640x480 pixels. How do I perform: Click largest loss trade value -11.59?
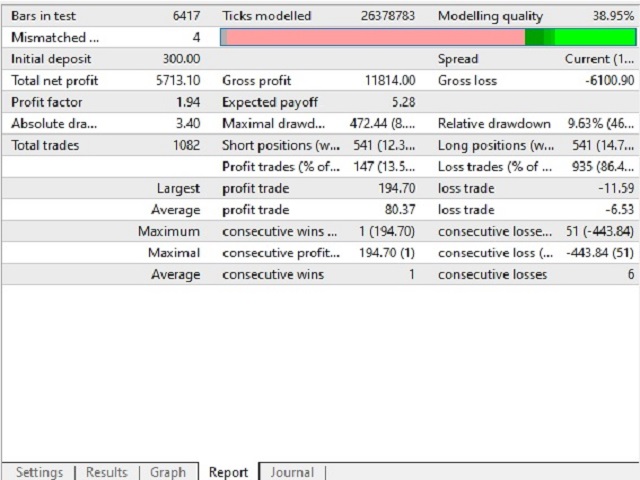pos(616,188)
